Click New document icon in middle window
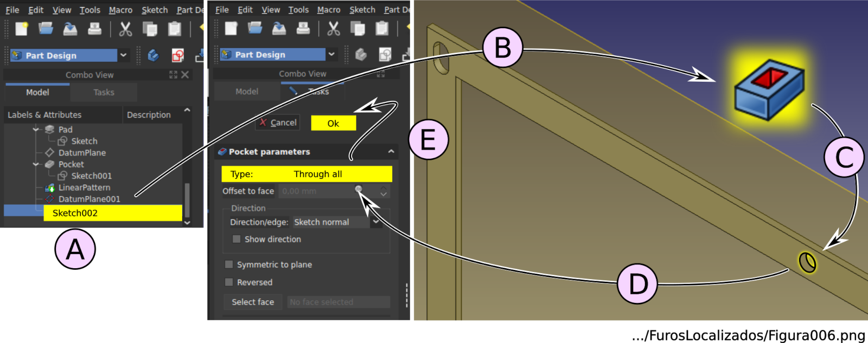Screen dimensions: 868x343 click(x=231, y=28)
